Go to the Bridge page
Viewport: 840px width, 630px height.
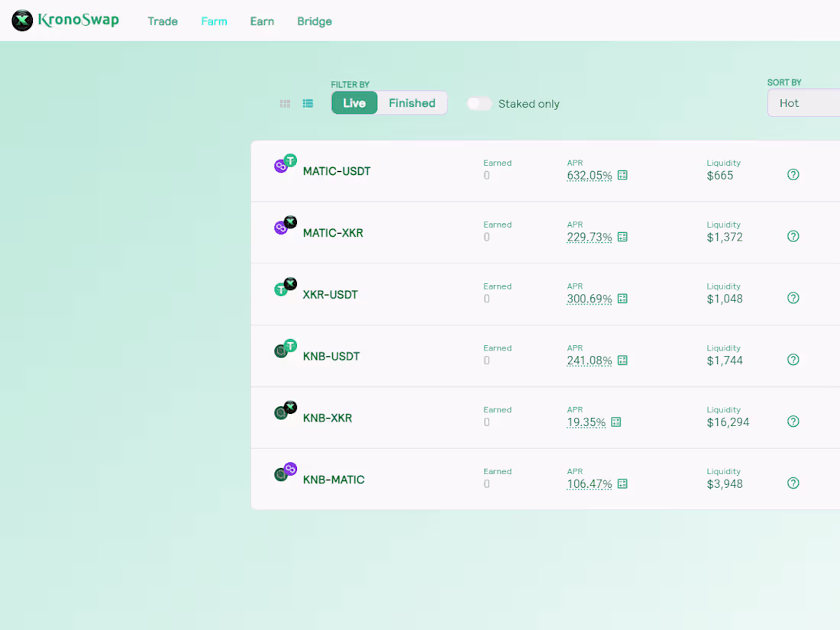(315, 21)
